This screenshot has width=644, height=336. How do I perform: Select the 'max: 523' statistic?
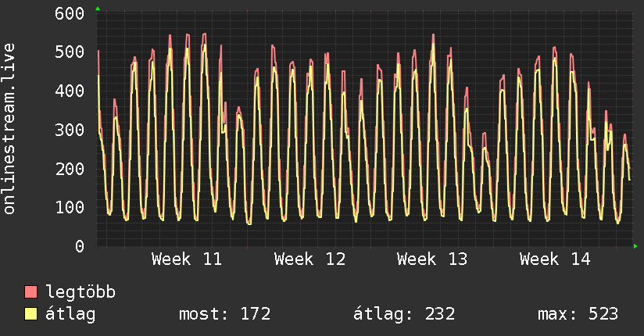pos(578,314)
